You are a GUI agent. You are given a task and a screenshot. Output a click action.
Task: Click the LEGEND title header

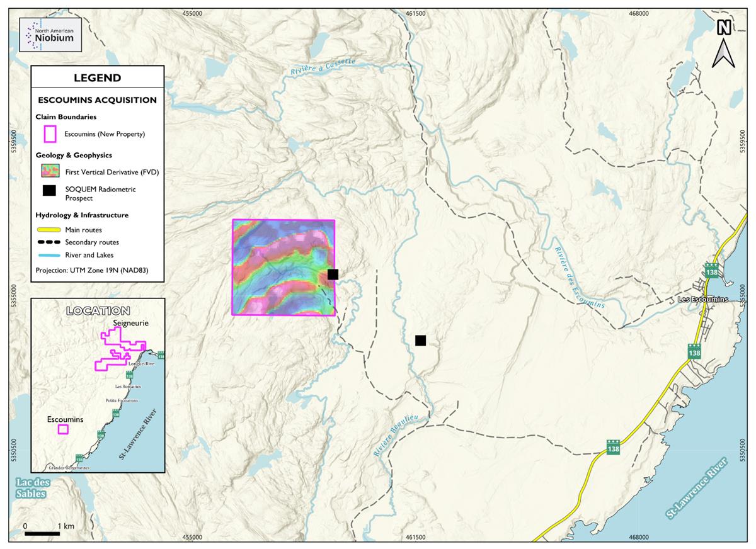[97, 78]
